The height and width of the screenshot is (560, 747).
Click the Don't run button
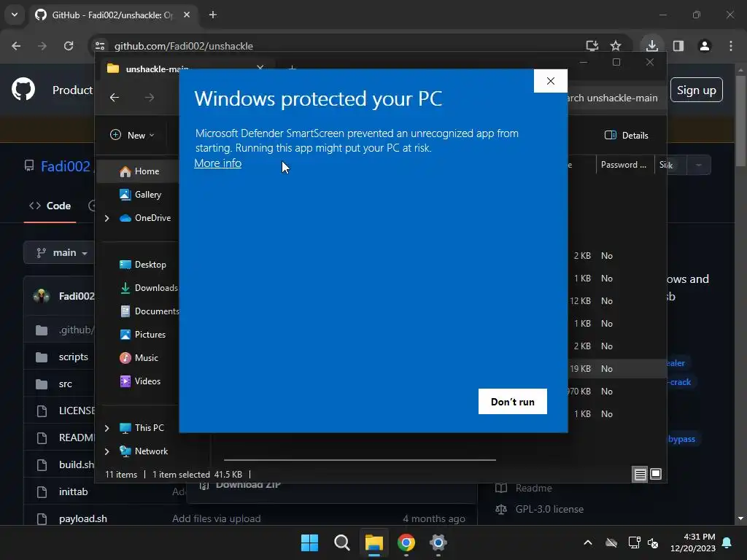point(513,402)
